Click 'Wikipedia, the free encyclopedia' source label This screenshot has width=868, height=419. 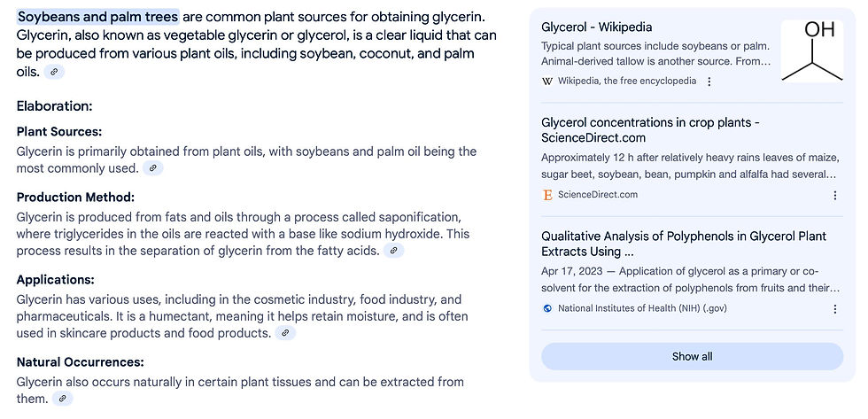pos(626,81)
